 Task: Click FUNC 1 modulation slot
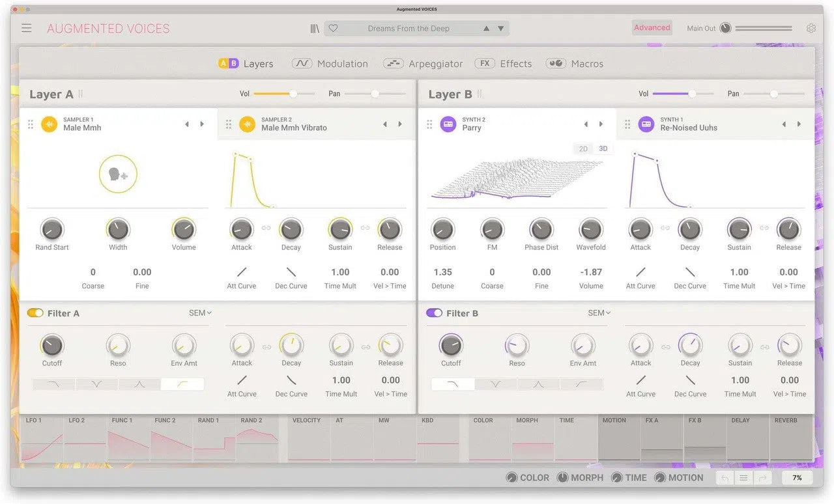click(x=128, y=439)
